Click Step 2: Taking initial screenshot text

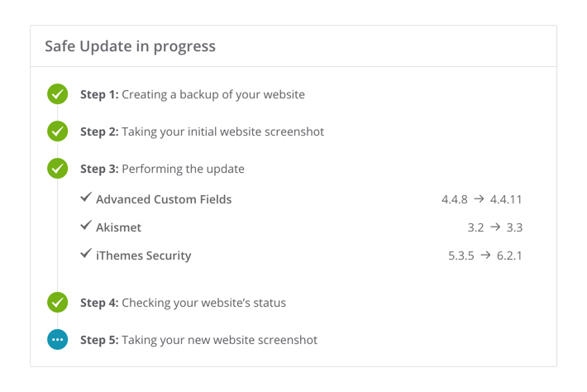coord(202,131)
